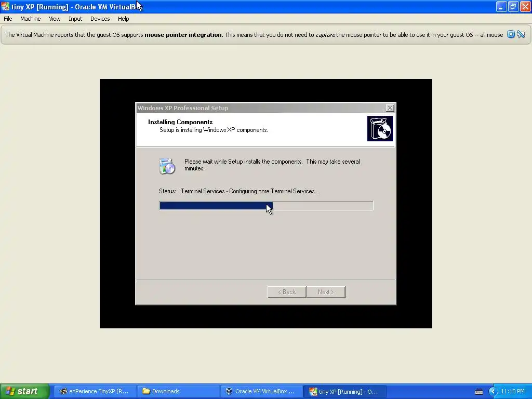This screenshot has height=399, width=532.
Task: Switch to Oracle VM VirtualBox manager taskbar item
Action: [x=261, y=391]
